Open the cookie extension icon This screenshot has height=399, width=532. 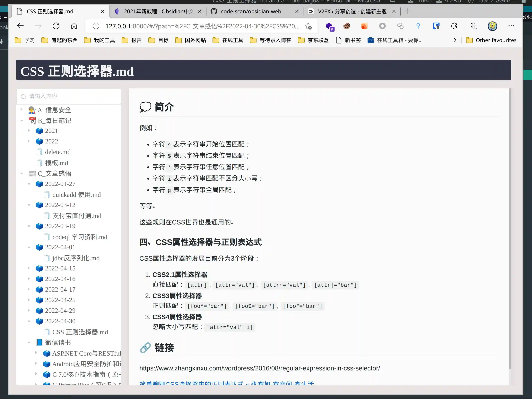click(x=347, y=26)
